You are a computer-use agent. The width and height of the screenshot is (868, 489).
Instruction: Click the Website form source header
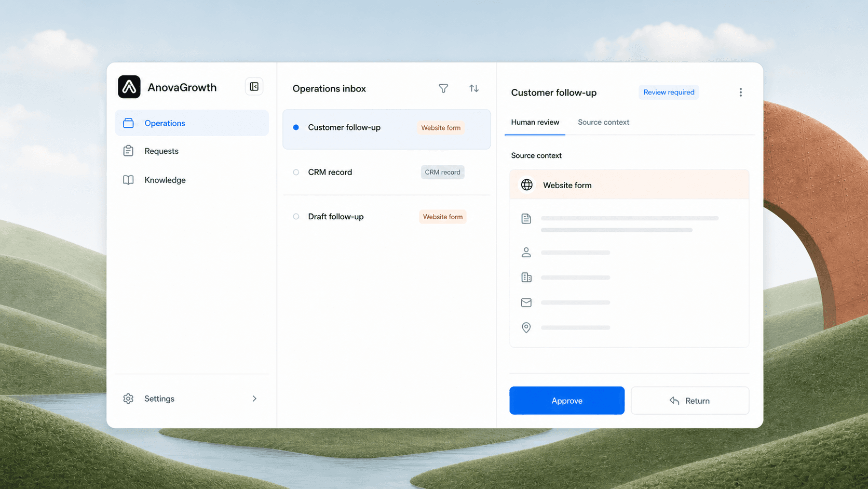click(629, 184)
